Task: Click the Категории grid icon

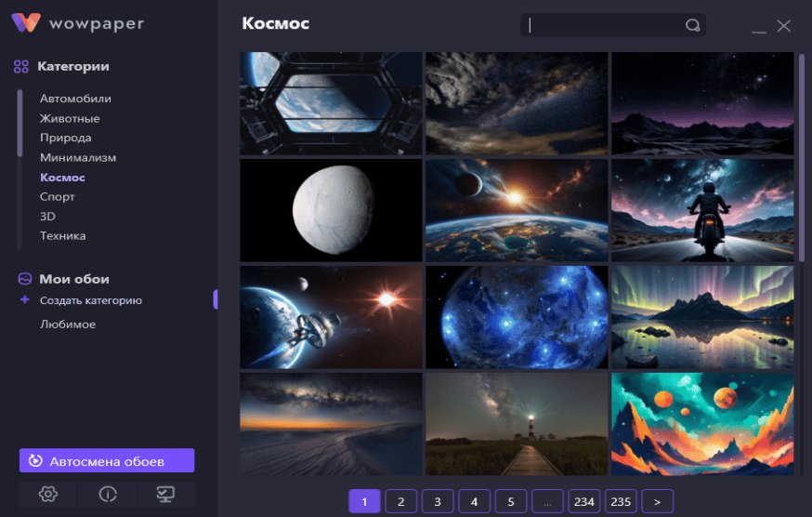Action: [x=21, y=67]
